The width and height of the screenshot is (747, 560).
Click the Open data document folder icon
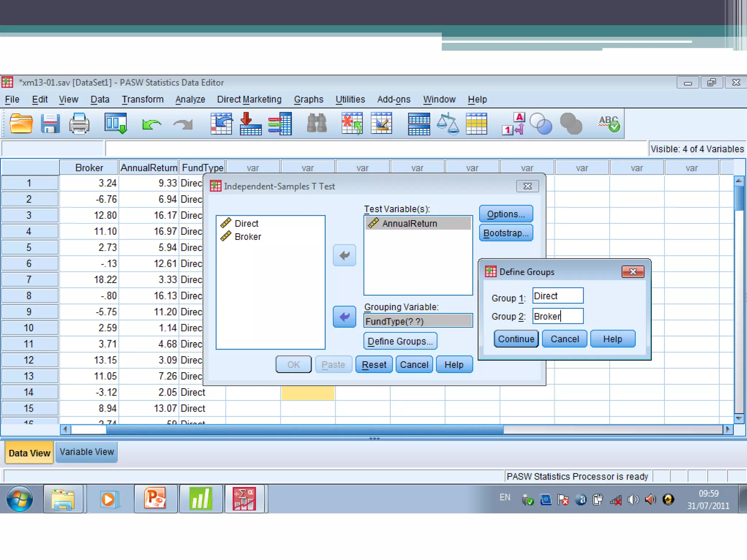[x=21, y=124]
